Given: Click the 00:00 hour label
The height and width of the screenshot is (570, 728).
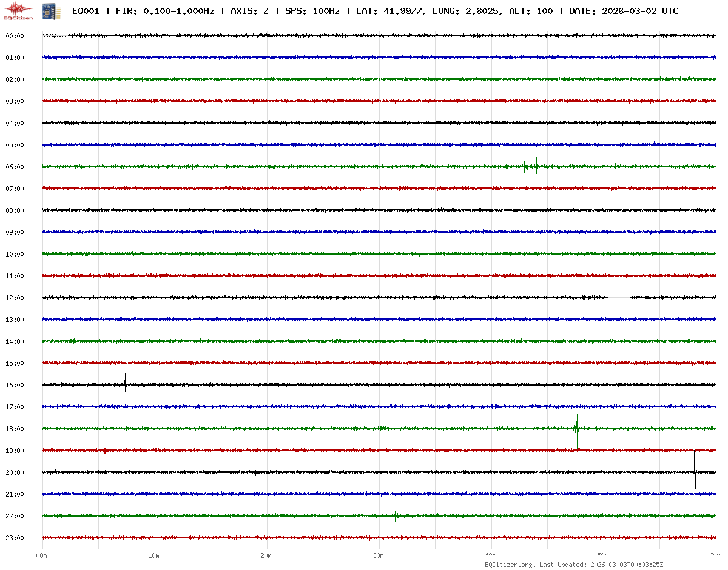Looking at the screenshot, I should (x=15, y=36).
